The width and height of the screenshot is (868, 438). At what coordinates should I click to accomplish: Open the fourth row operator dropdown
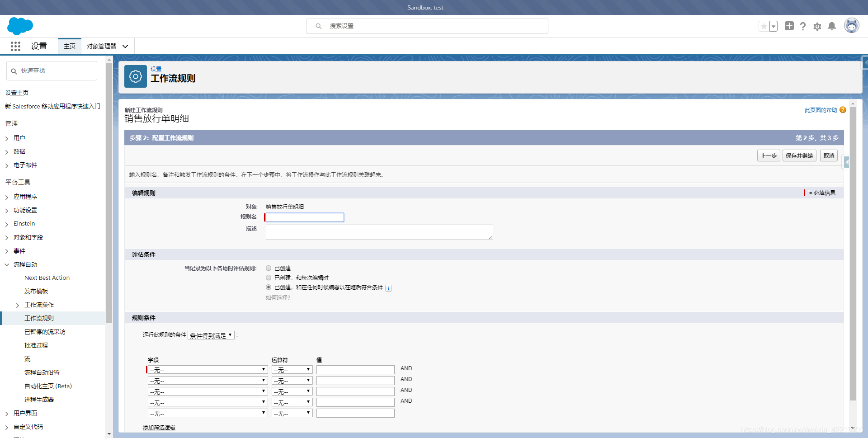tap(292, 402)
